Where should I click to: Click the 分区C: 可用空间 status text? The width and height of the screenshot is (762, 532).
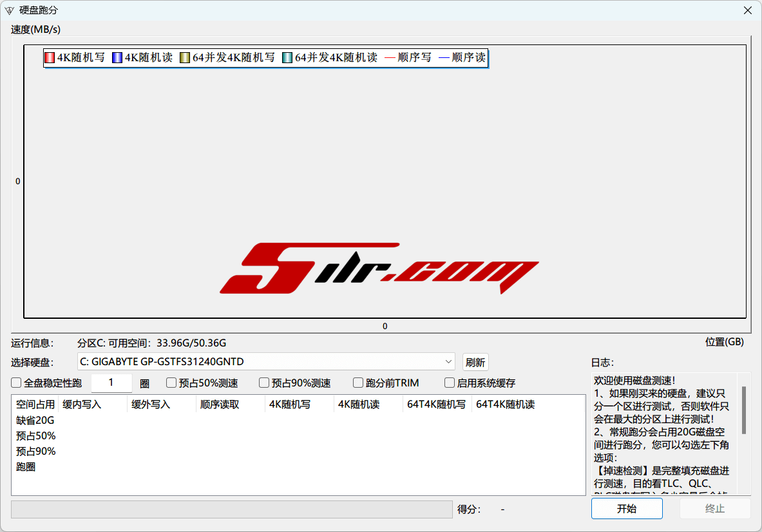point(151,343)
